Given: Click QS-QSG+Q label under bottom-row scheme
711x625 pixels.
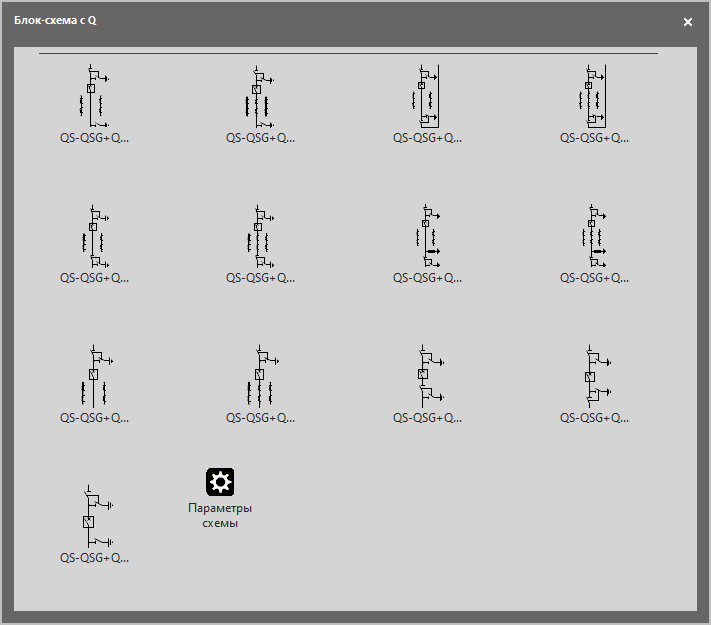Looking at the screenshot, I should pos(94,558).
